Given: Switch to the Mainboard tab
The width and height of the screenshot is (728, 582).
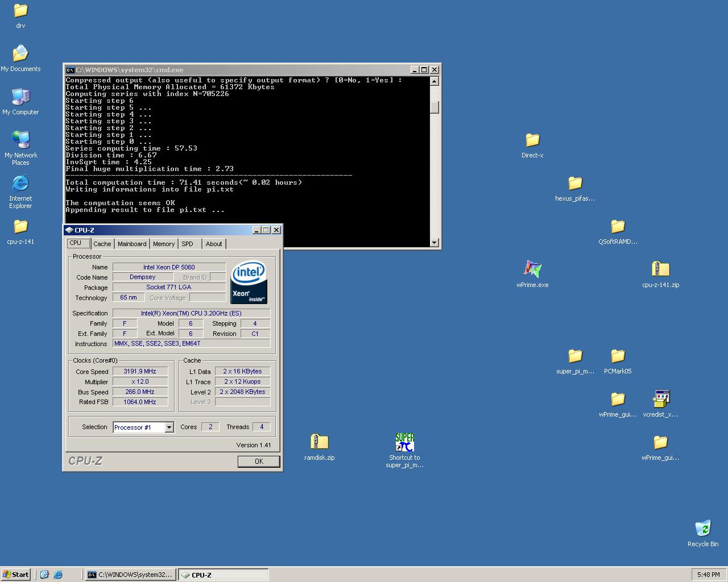Looking at the screenshot, I should [x=132, y=244].
